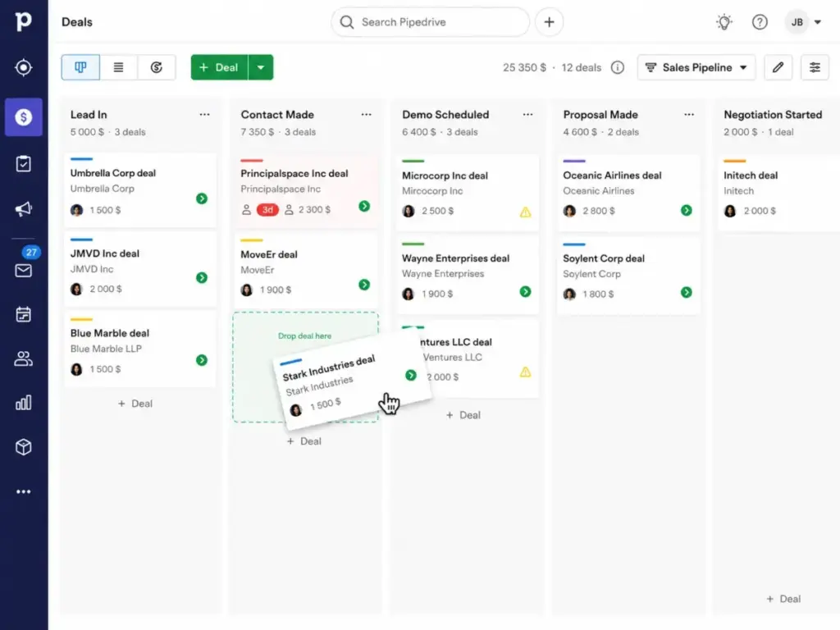Screen dimensions: 840x630
Task: Open the Pipedrive logo home
Action: 23,21
